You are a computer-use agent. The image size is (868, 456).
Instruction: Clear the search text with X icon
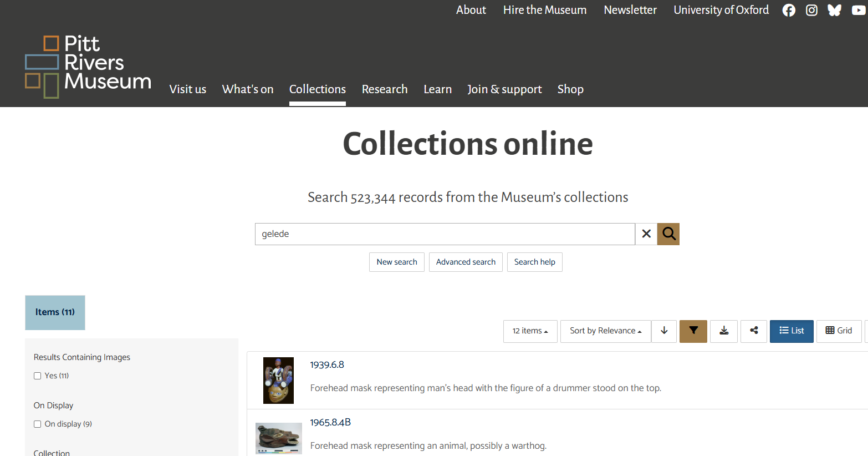[x=646, y=234]
